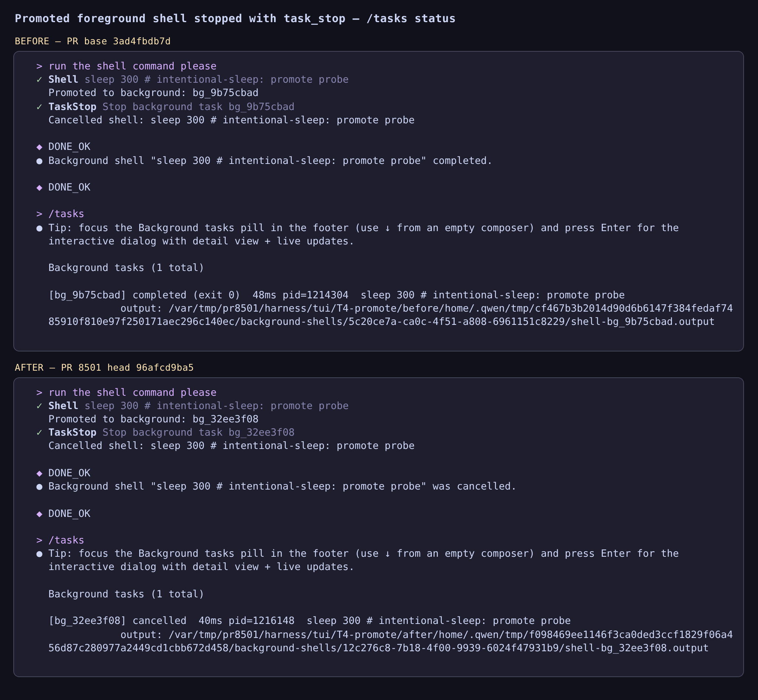Click the green checkmark beside Shell in BEFORE panel
The width and height of the screenshot is (758, 700).
tap(39, 79)
